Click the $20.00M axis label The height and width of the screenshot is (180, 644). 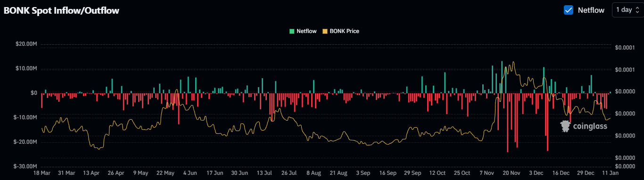[x=27, y=44]
